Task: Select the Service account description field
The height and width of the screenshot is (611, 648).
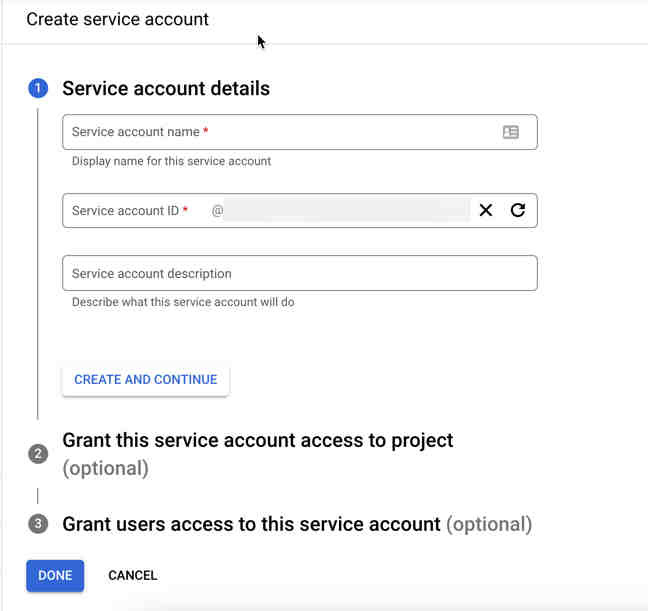Action: point(299,273)
